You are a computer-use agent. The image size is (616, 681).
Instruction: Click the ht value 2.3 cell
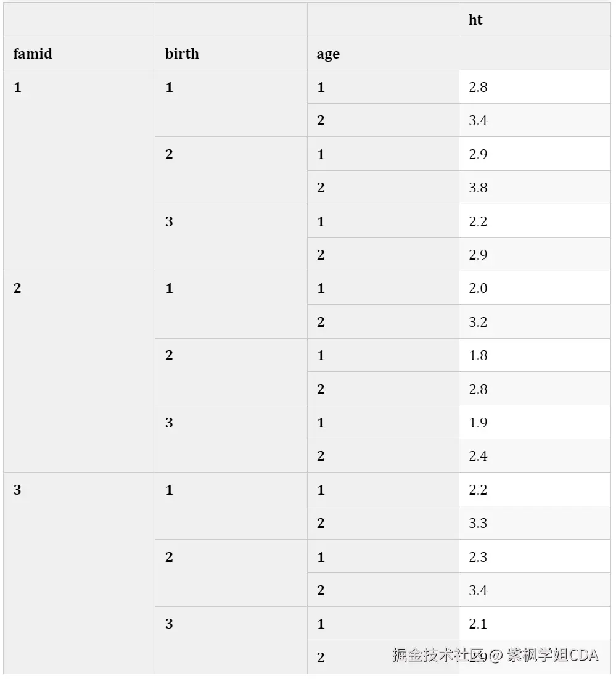tap(478, 557)
